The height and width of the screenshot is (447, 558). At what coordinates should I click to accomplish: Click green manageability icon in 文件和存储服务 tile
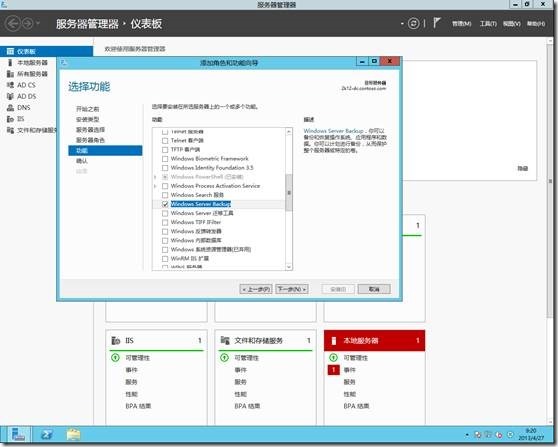tap(224, 357)
